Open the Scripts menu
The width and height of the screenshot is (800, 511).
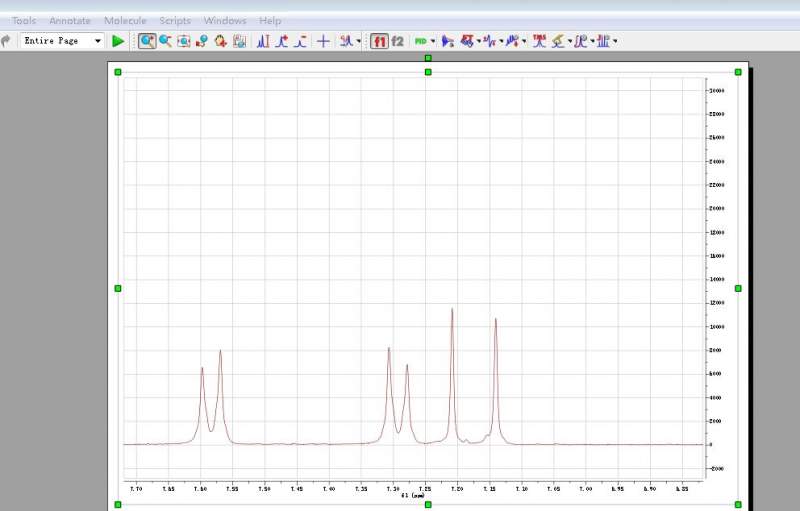pyautogui.click(x=175, y=20)
